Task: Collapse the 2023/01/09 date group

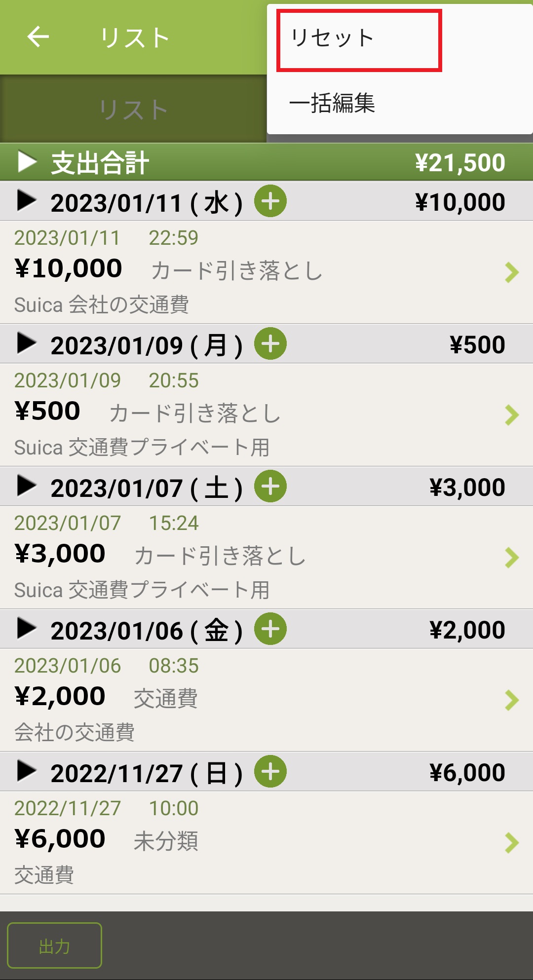Action: [27, 344]
